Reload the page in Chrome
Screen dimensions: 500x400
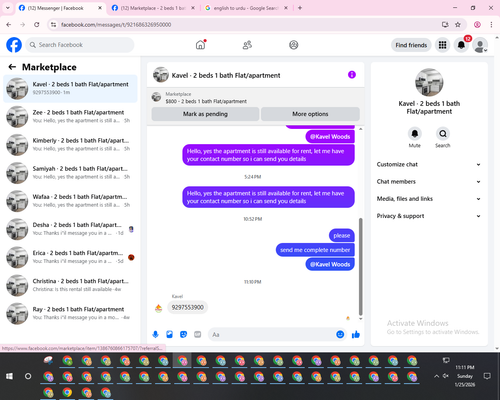click(x=37, y=25)
